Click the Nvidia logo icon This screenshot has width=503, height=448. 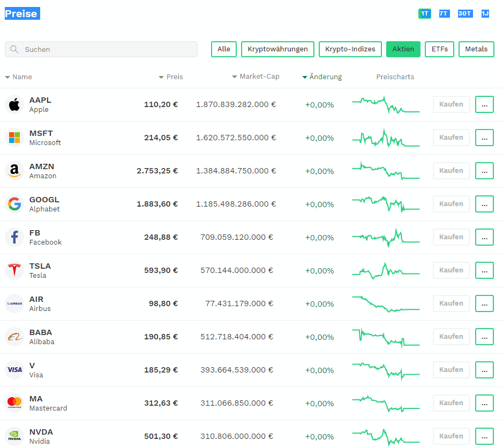pos(14,436)
